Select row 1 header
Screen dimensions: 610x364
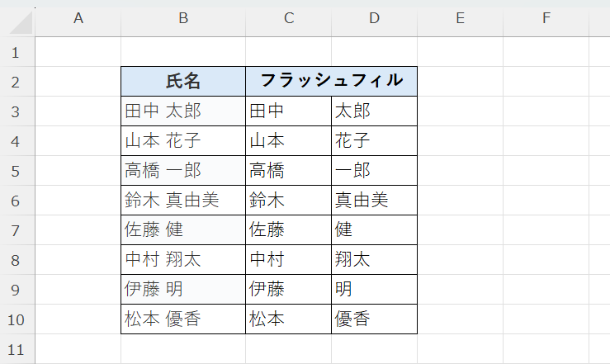click(x=17, y=52)
